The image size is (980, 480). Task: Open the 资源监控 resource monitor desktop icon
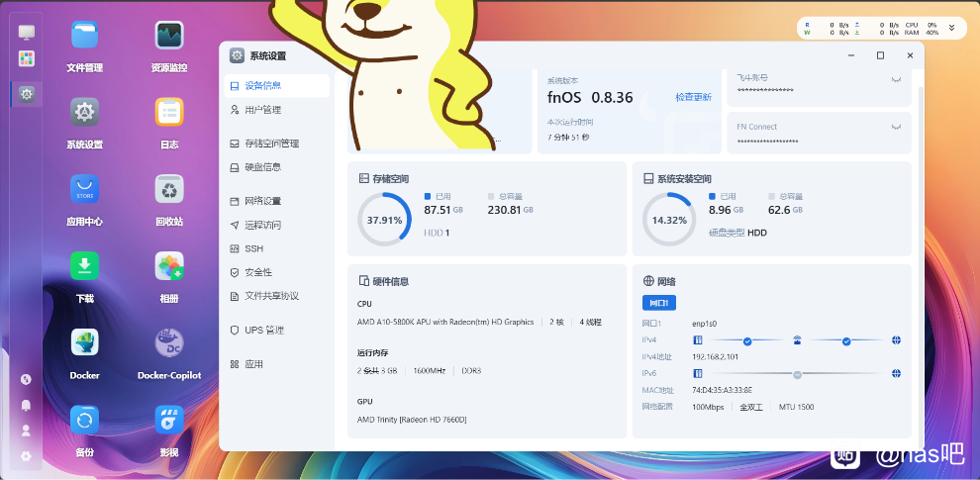(169, 35)
